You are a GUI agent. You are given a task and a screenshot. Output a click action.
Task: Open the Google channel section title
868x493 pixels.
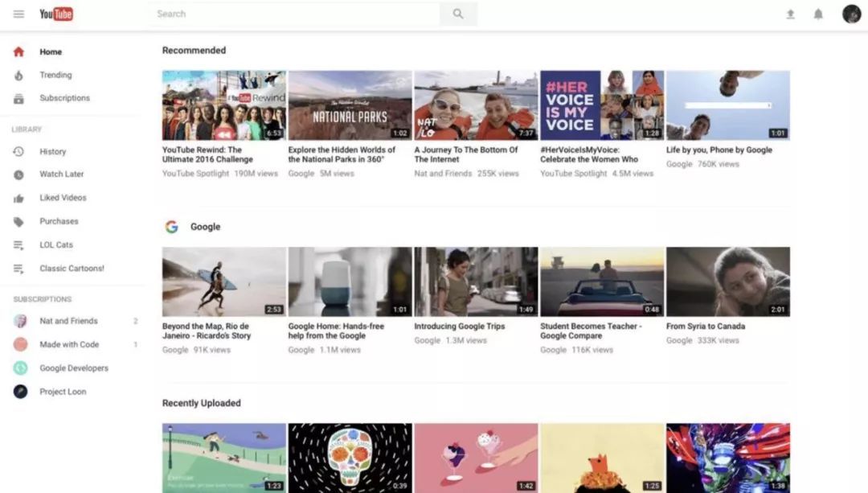(206, 227)
